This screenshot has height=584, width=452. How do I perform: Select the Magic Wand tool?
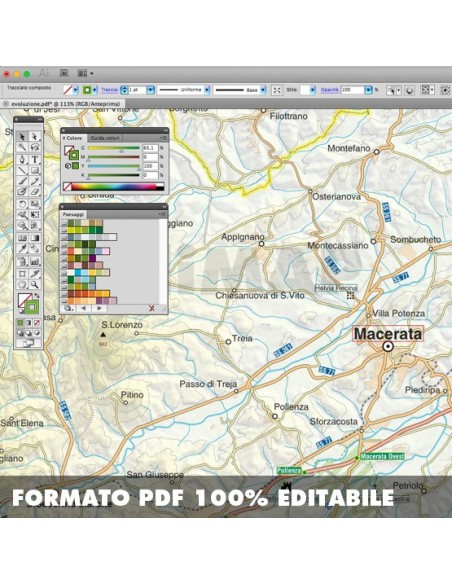pyautogui.click(x=22, y=147)
